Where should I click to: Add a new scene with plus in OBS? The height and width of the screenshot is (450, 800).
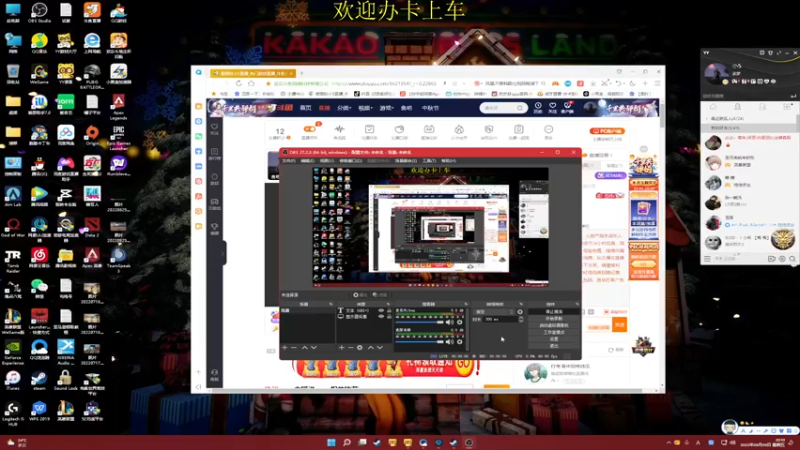click(285, 347)
